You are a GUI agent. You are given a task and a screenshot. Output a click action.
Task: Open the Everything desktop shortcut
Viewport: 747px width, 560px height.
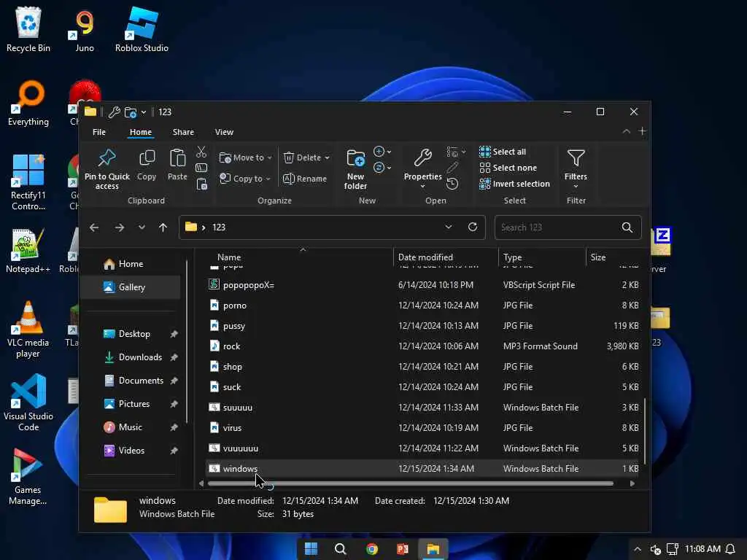28,103
